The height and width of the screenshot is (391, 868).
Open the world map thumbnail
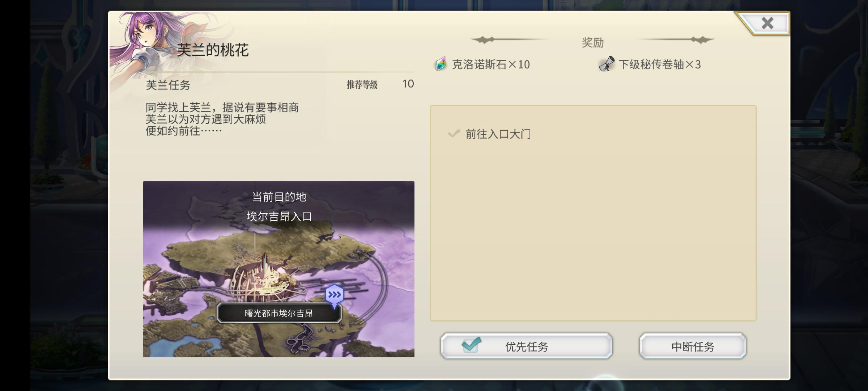pyautogui.click(x=278, y=269)
